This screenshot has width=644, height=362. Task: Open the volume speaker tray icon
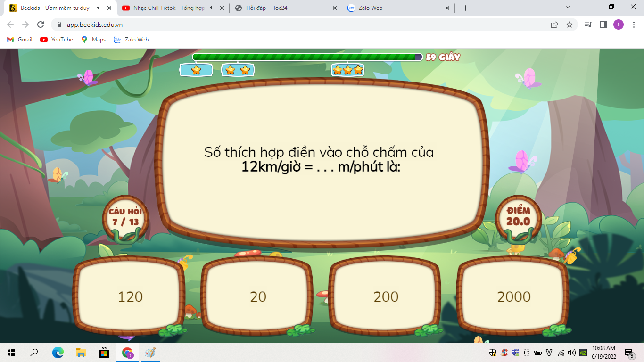tap(572, 353)
